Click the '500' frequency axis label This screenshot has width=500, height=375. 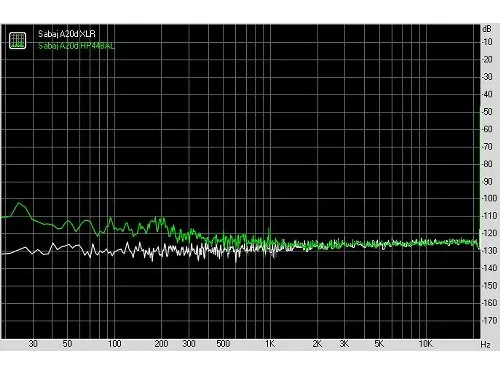[x=223, y=344]
